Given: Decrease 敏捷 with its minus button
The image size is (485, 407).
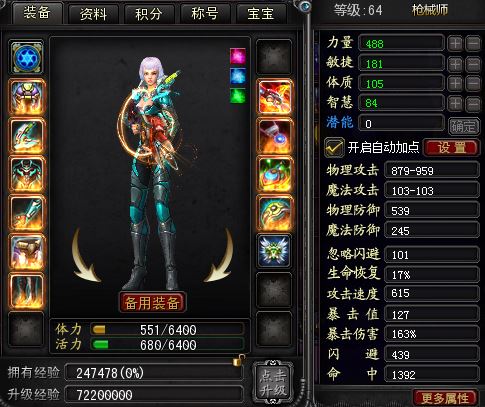Looking at the screenshot, I should pyautogui.click(x=473, y=64).
